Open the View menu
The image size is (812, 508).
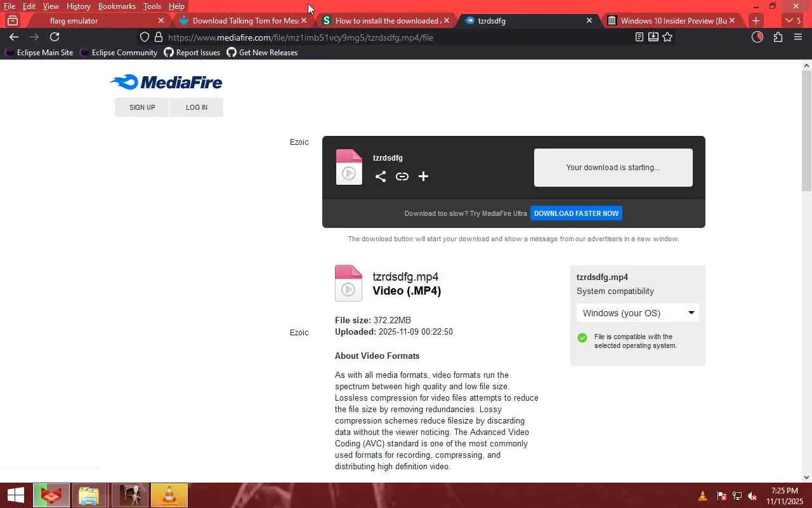click(x=51, y=6)
